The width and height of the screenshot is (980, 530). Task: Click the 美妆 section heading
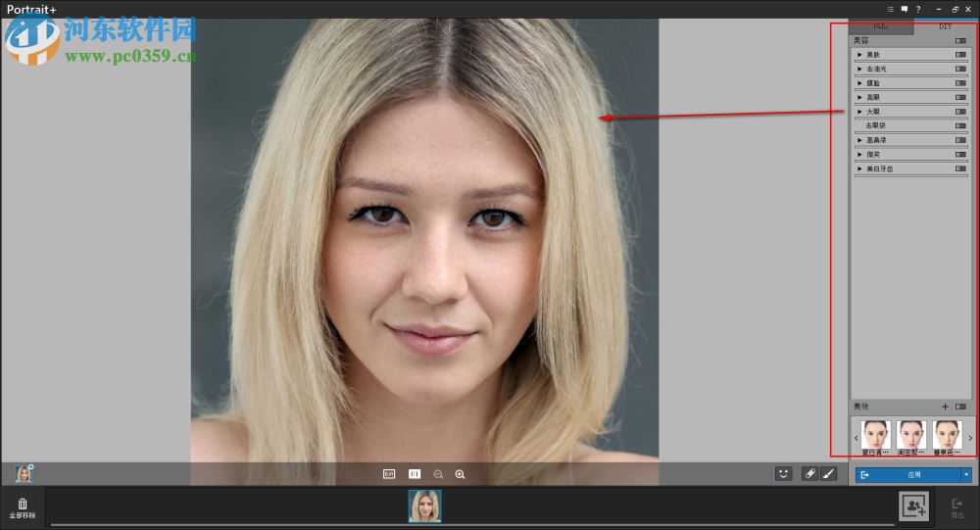(861, 407)
